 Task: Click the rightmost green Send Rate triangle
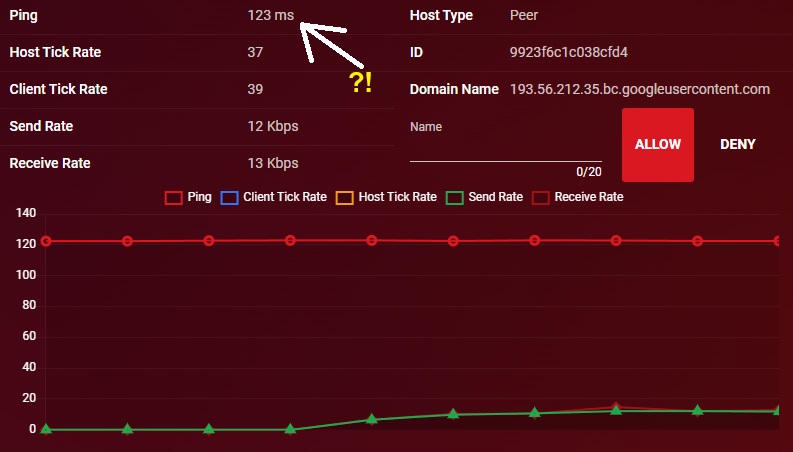point(778,410)
